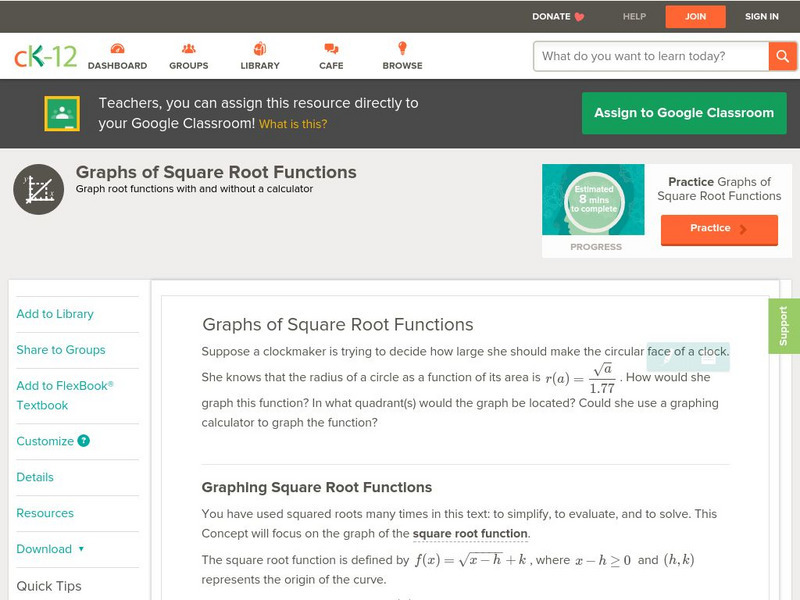Image resolution: width=800 pixels, height=600 pixels.
Task: Open the HELP menu item
Action: [x=634, y=16]
